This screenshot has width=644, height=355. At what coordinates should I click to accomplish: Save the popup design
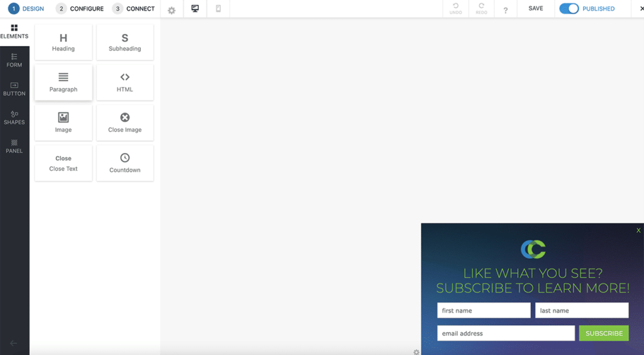[x=536, y=9]
